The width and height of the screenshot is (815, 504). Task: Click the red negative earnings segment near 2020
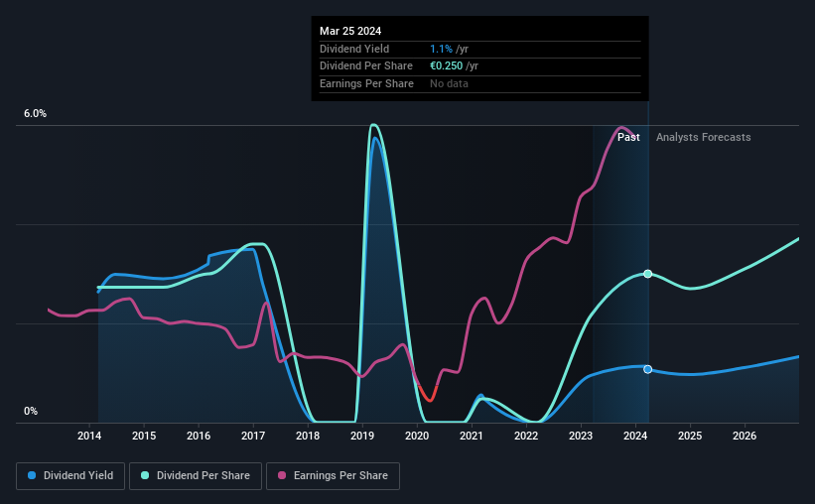click(x=428, y=392)
